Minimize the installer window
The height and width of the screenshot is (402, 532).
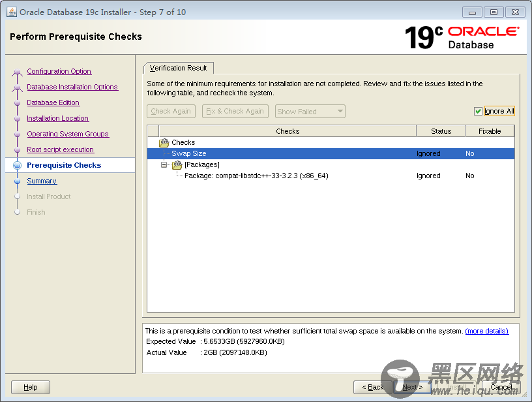tap(472, 12)
